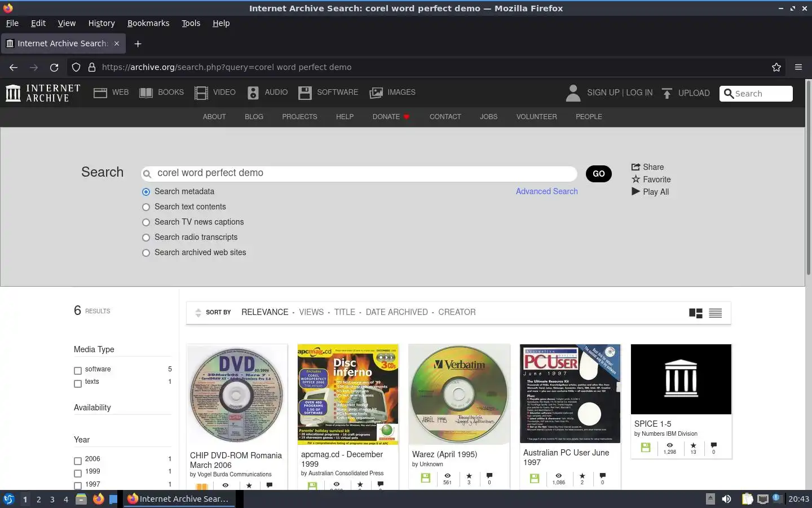Open the Internet Archive home logo
This screenshot has width=812, height=508.
click(43, 93)
